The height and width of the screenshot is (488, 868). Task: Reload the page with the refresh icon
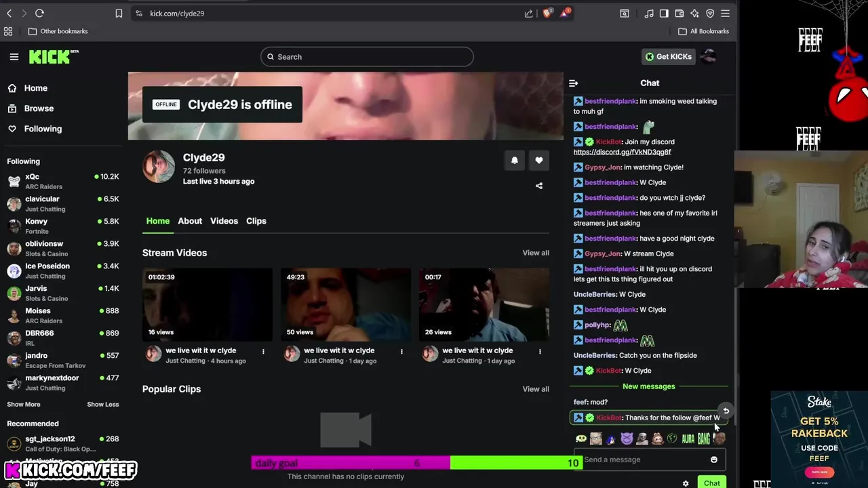coord(39,13)
